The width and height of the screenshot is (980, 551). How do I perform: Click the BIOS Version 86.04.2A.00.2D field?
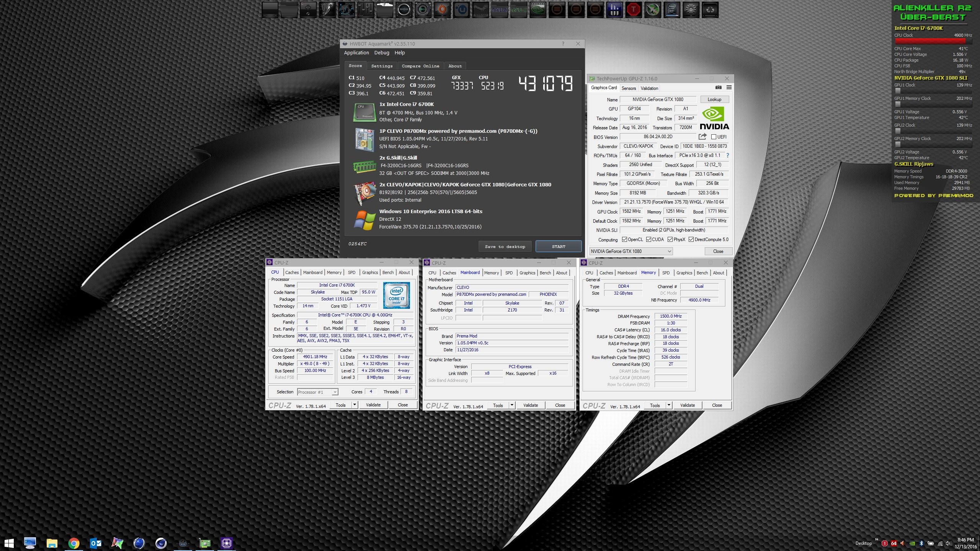[658, 137]
